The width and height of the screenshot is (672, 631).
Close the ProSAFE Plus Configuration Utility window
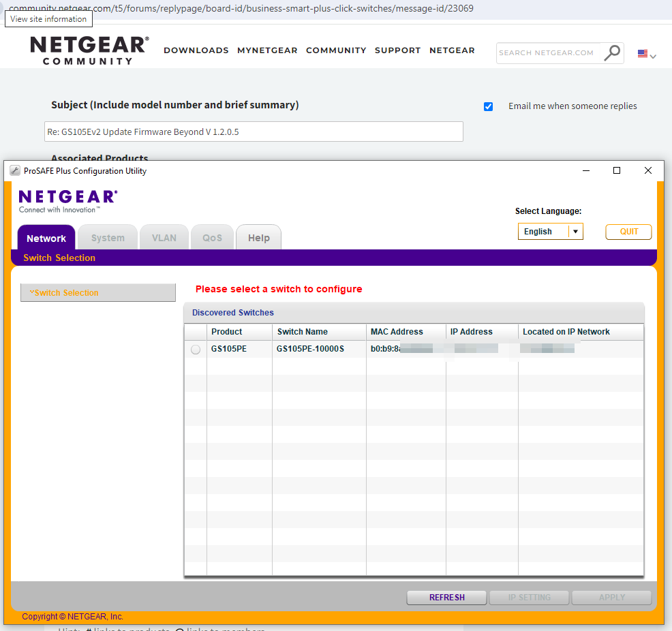[648, 171]
